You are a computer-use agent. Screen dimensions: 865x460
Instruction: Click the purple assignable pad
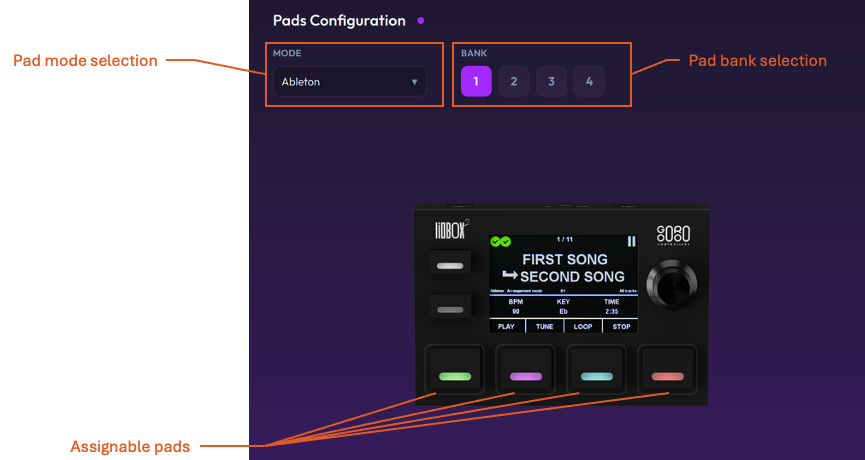pyautogui.click(x=526, y=369)
